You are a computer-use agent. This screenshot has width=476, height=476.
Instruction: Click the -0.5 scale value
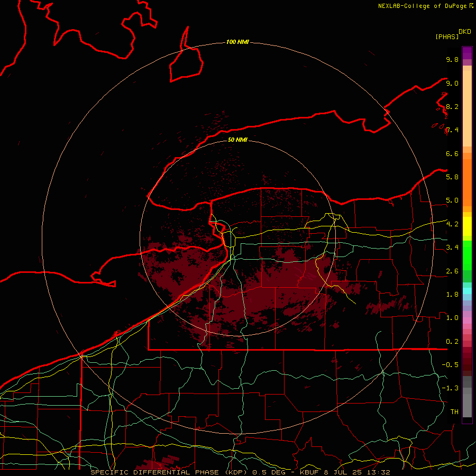(450, 364)
